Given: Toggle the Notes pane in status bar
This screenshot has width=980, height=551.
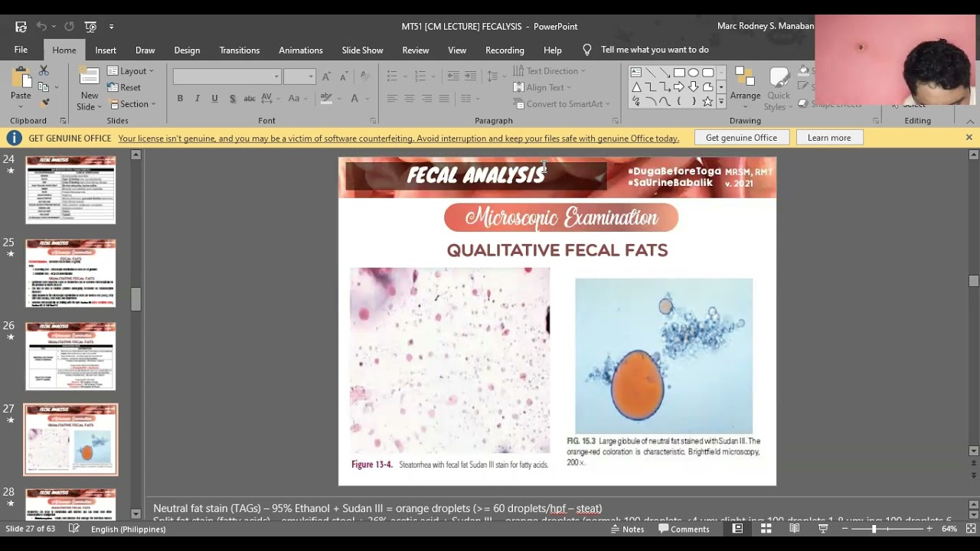Looking at the screenshot, I should pyautogui.click(x=627, y=529).
